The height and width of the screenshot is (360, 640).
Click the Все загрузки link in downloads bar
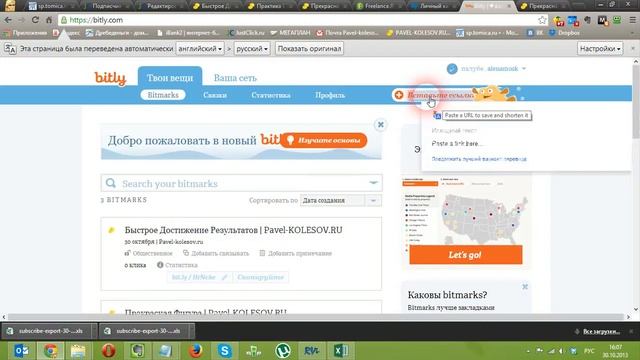(602, 331)
